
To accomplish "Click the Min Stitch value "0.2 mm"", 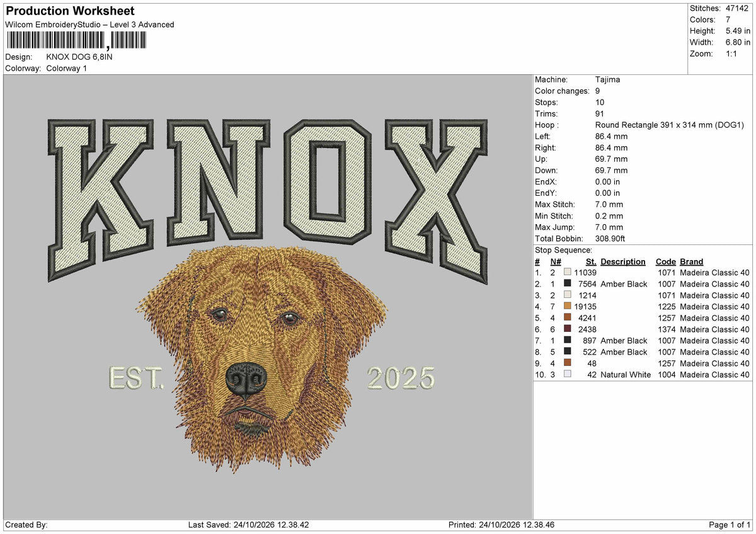I will tap(609, 216).
